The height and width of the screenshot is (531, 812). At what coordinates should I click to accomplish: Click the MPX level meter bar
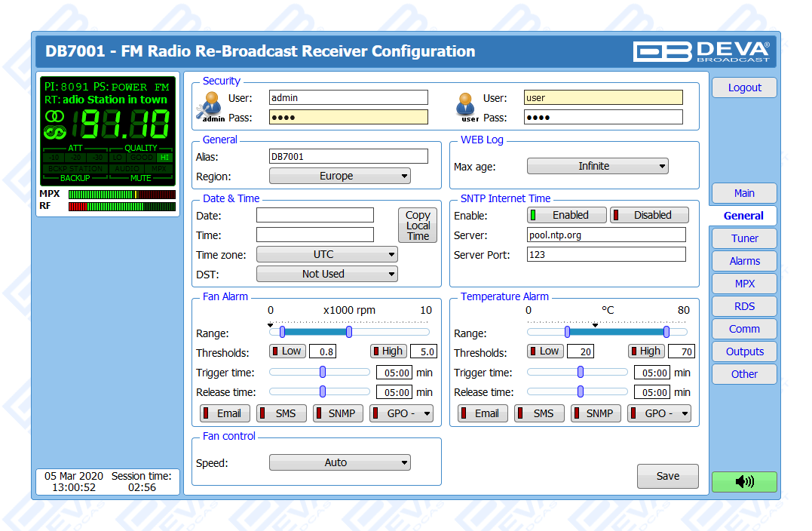pos(121,194)
